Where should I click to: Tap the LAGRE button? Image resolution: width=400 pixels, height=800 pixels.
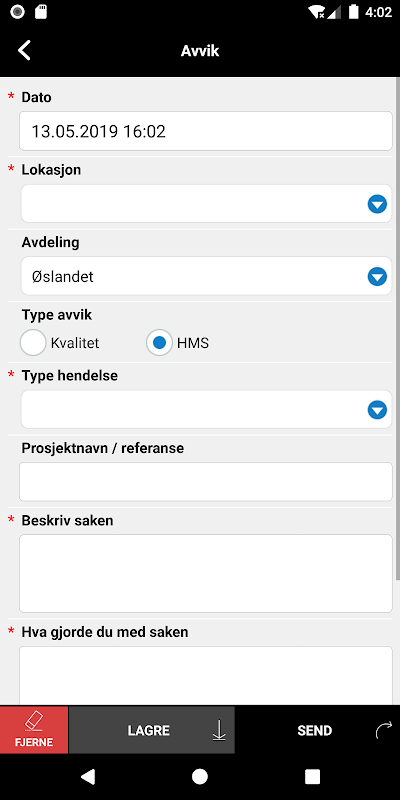152,730
